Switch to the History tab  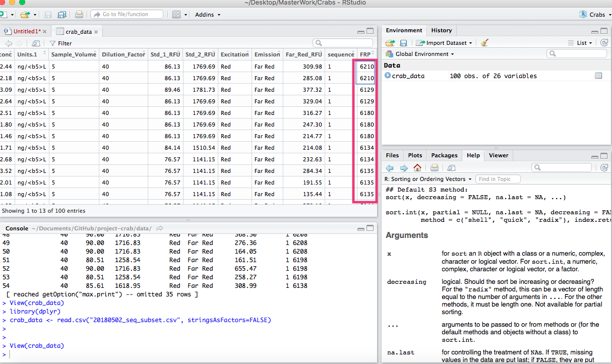(441, 30)
